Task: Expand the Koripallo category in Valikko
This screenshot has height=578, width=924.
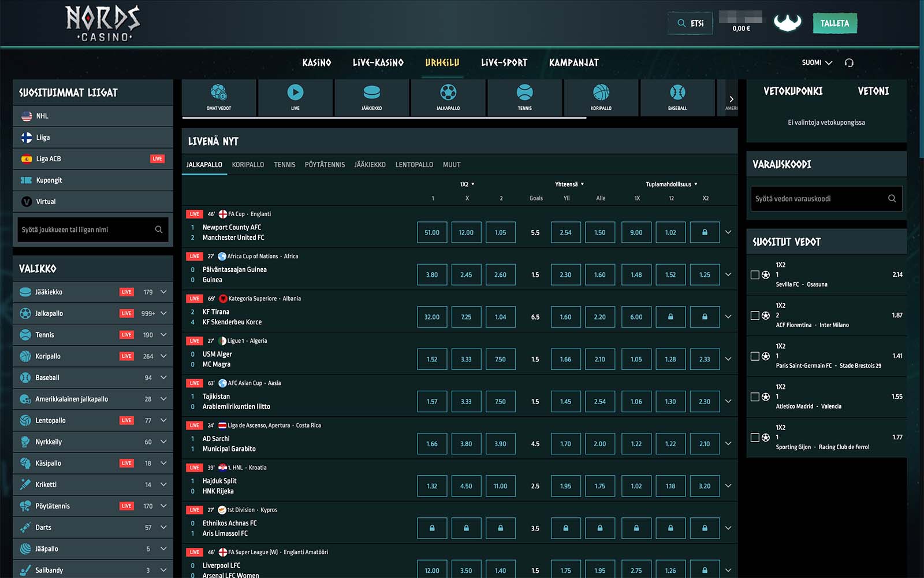Action: point(163,356)
